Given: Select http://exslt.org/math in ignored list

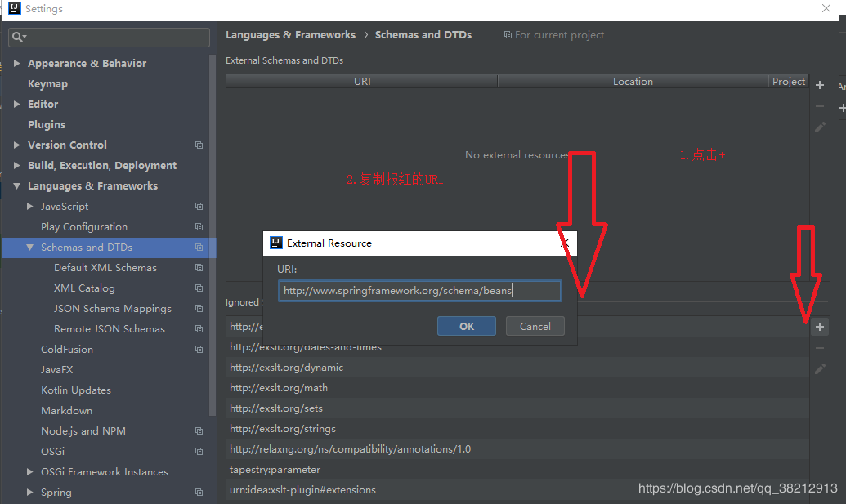Looking at the screenshot, I should 517,388.
